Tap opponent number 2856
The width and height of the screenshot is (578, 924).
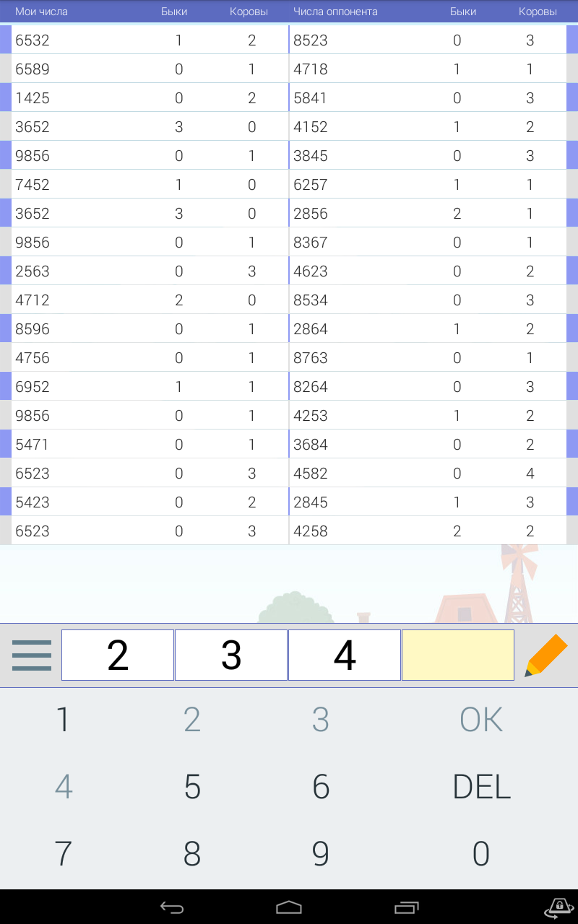[x=311, y=214]
